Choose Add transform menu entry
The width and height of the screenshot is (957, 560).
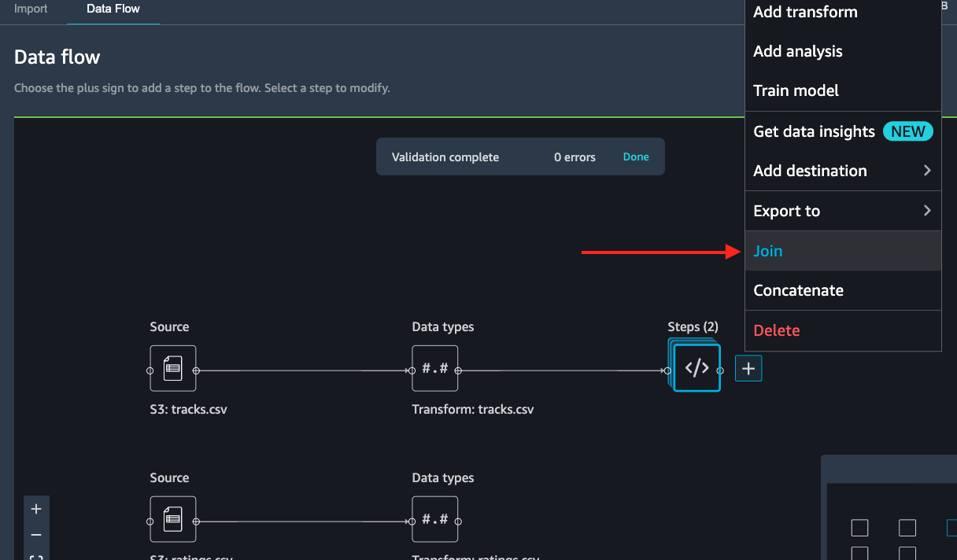coord(843,12)
